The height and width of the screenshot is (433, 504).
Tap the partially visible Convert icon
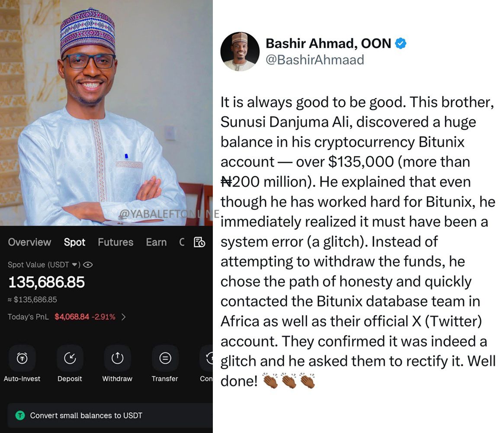pyautogui.click(x=208, y=358)
